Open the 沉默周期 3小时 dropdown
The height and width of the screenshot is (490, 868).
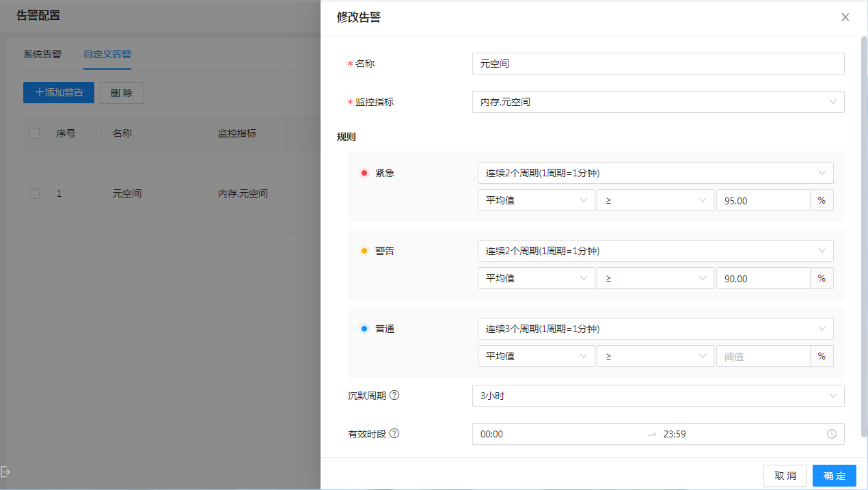click(x=657, y=396)
